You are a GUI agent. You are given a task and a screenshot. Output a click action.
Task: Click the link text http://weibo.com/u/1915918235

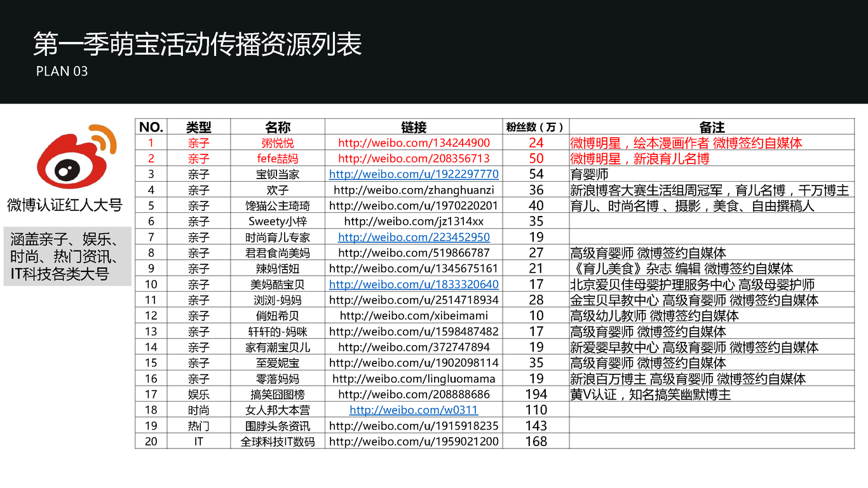tap(414, 426)
